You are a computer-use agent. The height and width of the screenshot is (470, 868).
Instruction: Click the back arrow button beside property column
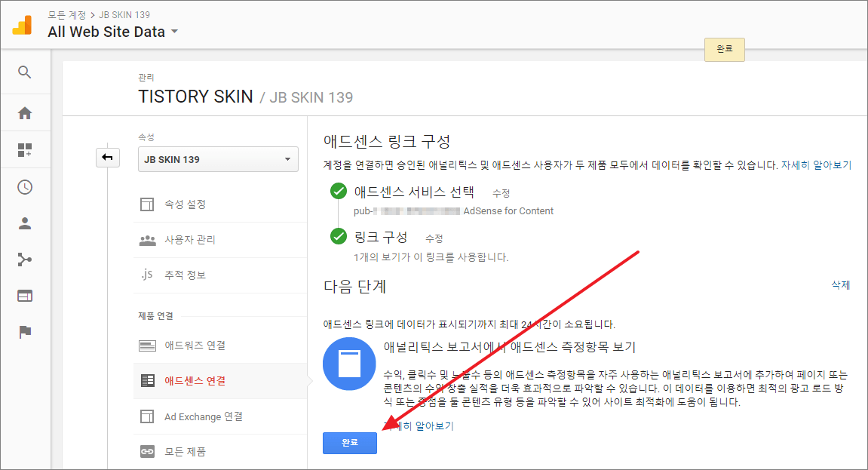[x=107, y=158]
